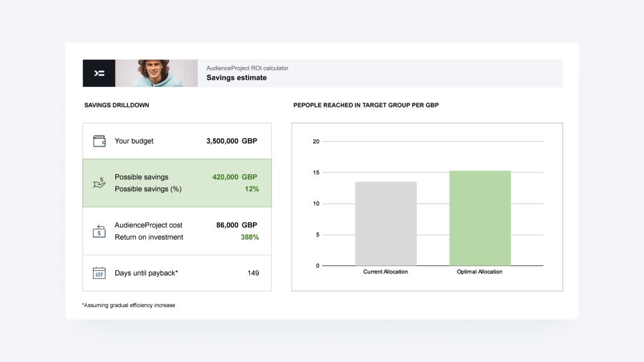Viewport: 644px width, 362px height.
Task: Click the gray Current Allocation bar
Action: point(386,223)
